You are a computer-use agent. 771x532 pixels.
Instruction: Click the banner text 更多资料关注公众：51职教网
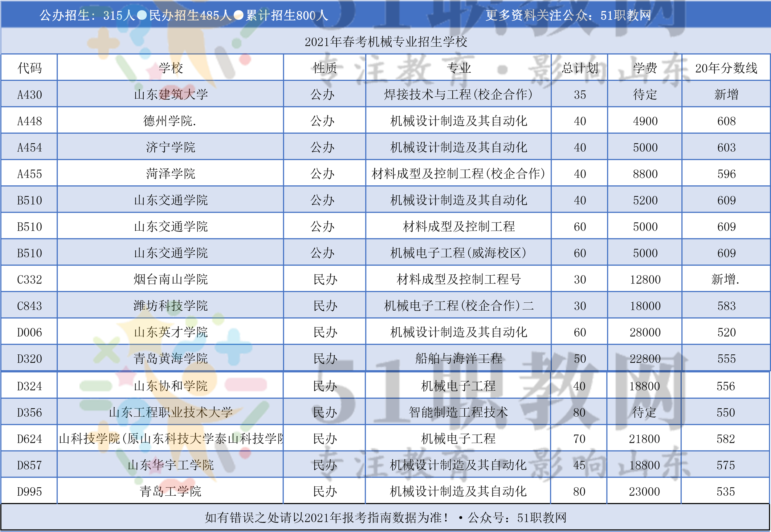click(568, 15)
